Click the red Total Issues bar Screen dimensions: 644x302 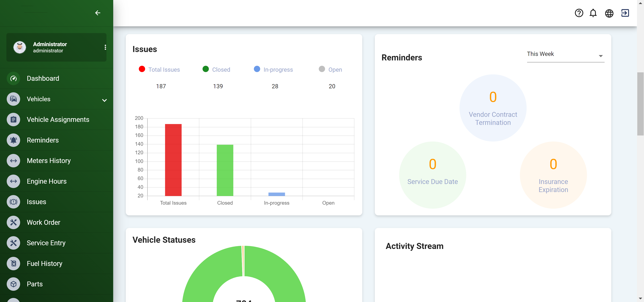click(173, 160)
